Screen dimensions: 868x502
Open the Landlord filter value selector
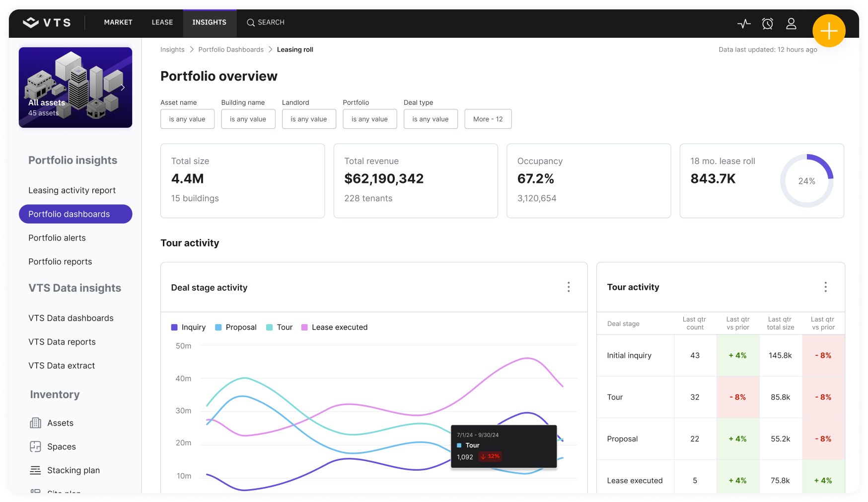click(x=309, y=119)
